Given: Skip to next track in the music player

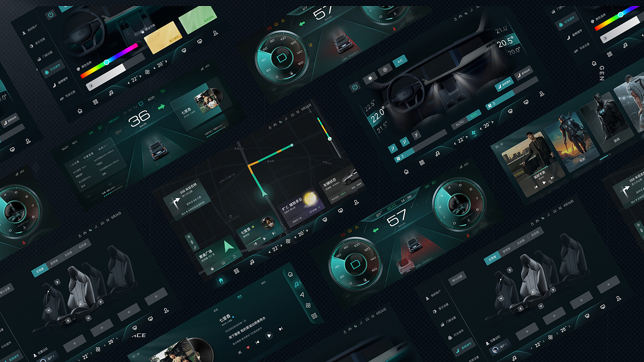Looking at the screenshot, I should click(280, 329).
